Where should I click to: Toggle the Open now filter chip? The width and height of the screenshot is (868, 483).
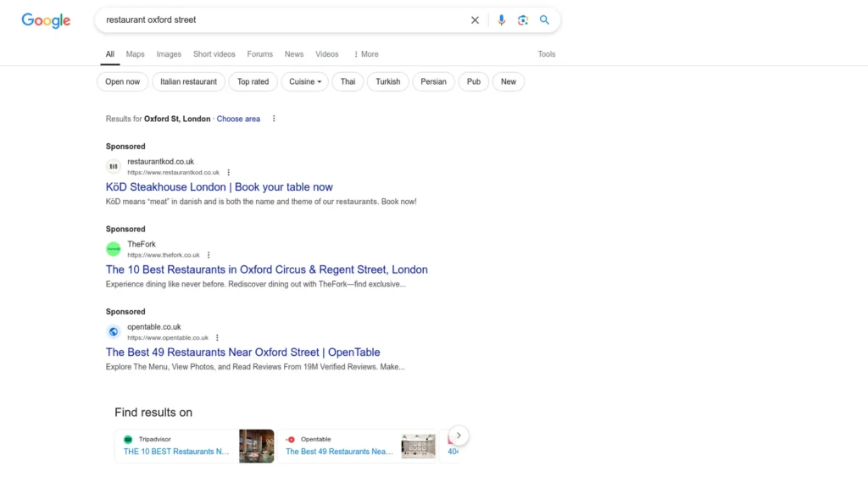tap(123, 82)
